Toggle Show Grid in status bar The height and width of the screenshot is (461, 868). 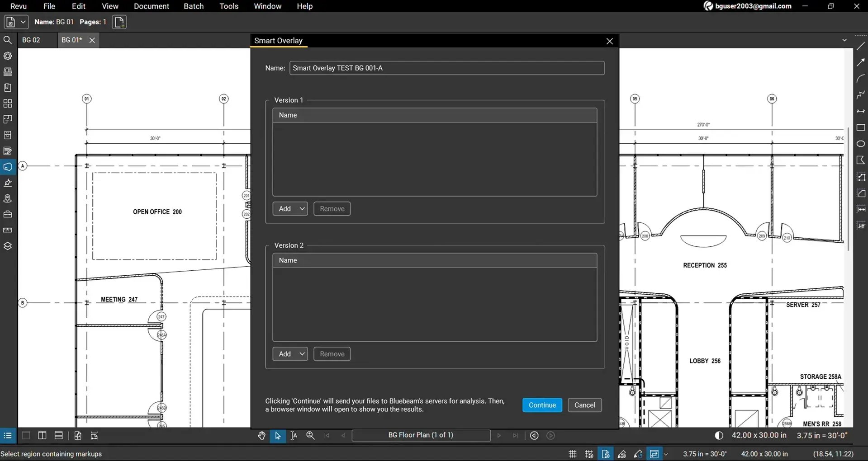(x=573, y=454)
